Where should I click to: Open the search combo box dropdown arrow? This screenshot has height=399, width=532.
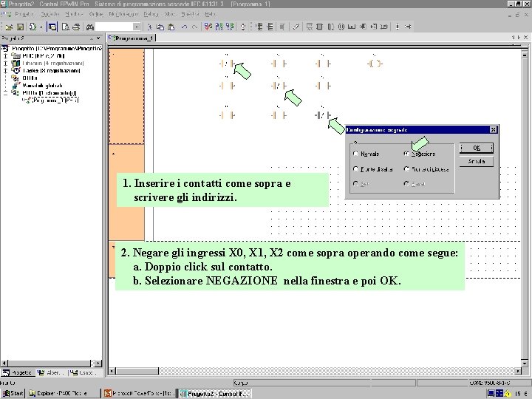[137, 27]
